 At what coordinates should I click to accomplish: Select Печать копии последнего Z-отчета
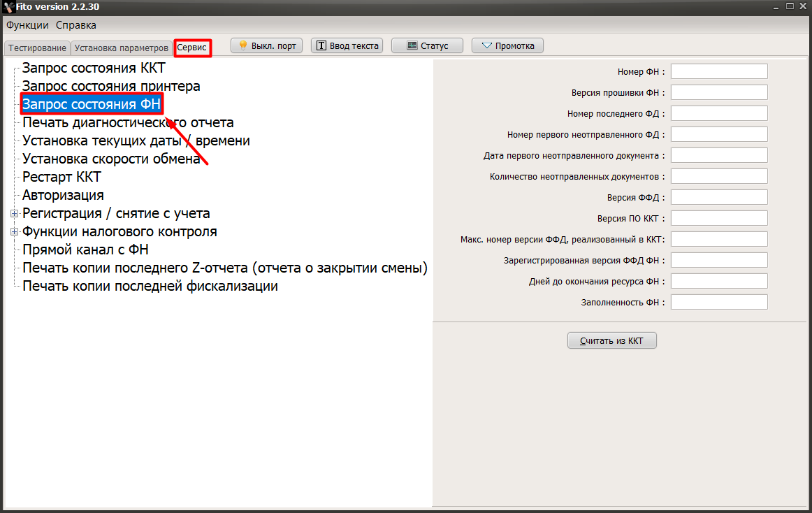(x=225, y=268)
